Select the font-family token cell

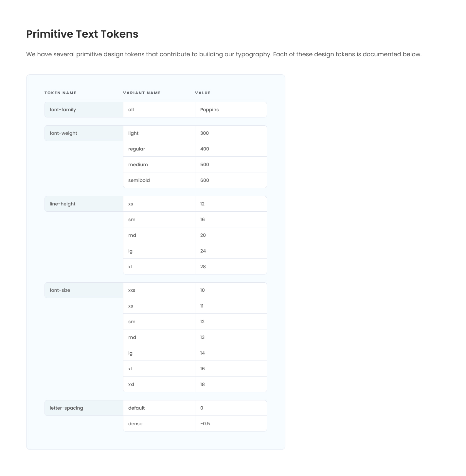(x=84, y=110)
